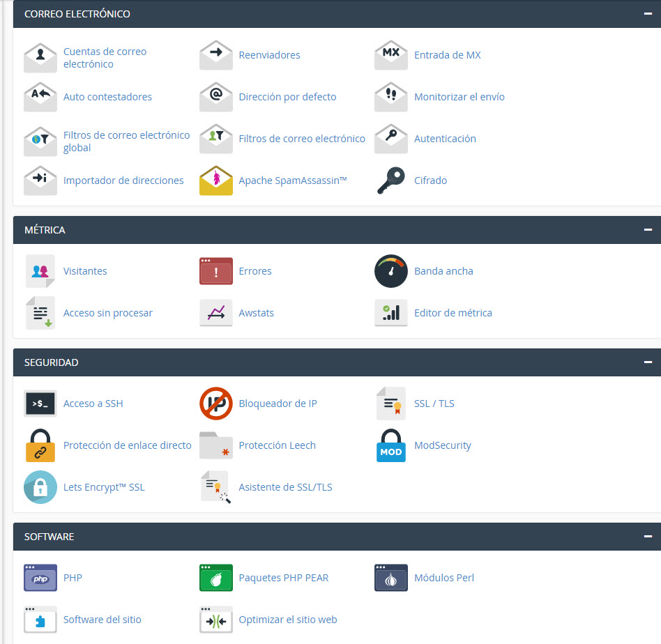Click the Cifrado key icon
The height and width of the screenshot is (644, 661).
(x=391, y=181)
